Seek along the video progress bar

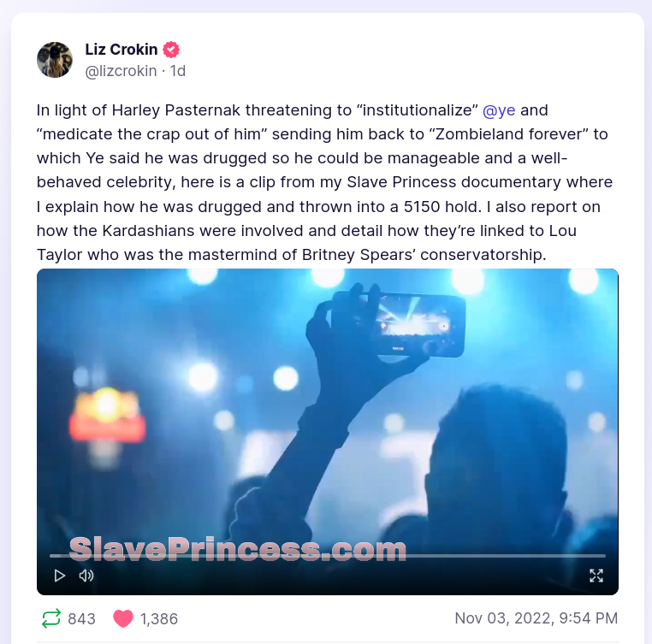[x=325, y=556]
